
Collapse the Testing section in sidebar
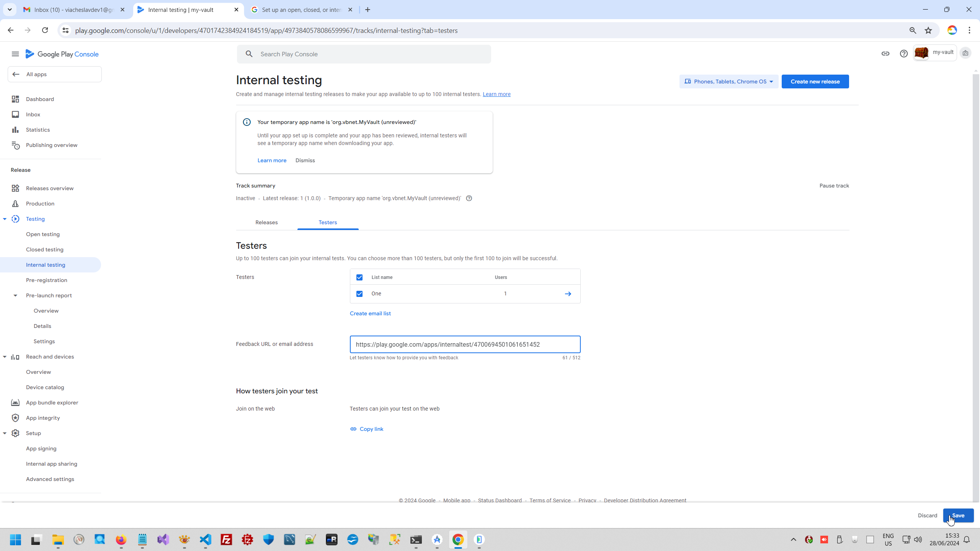coord(5,219)
